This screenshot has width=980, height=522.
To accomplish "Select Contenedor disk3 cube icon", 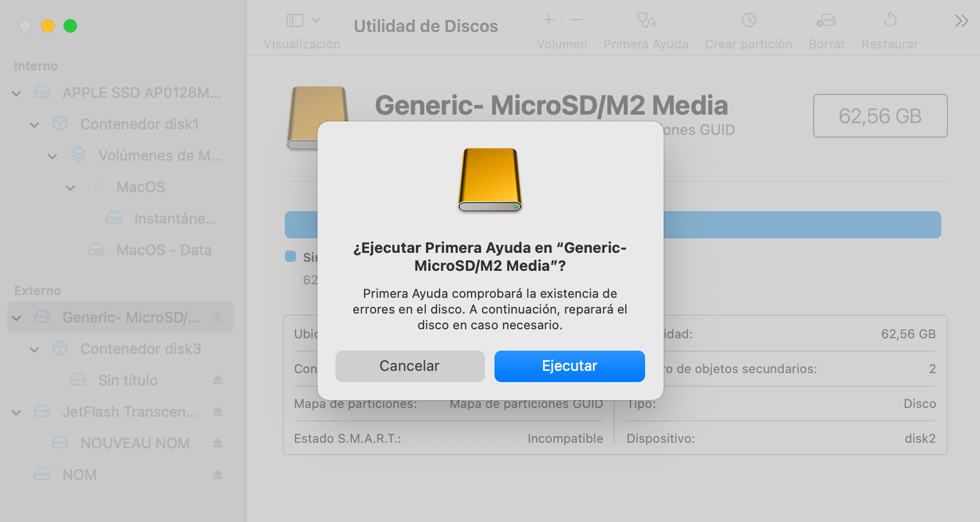I will 60,348.
